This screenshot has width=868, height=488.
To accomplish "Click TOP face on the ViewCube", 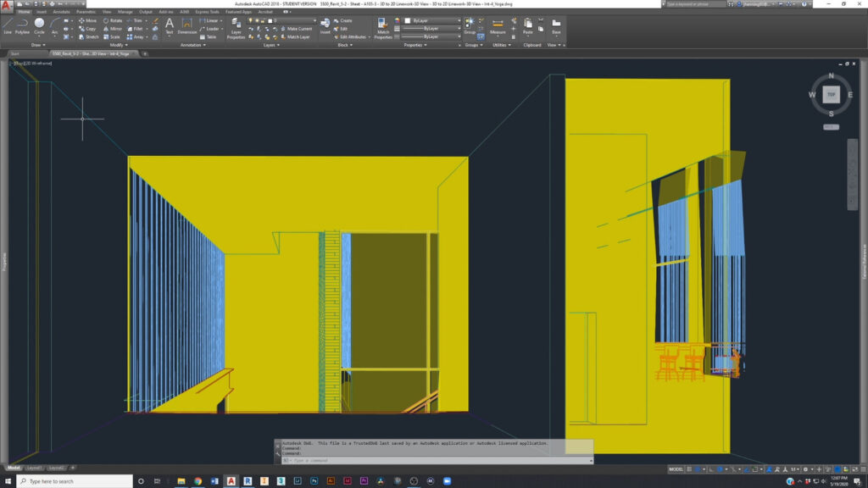I will point(831,95).
